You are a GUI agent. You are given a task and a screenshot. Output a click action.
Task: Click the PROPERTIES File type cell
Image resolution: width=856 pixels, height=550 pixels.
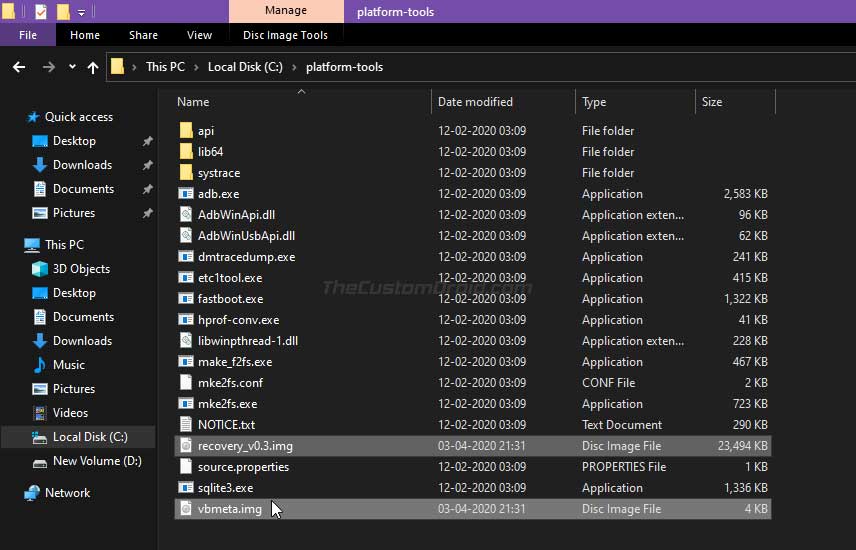[624, 467]
